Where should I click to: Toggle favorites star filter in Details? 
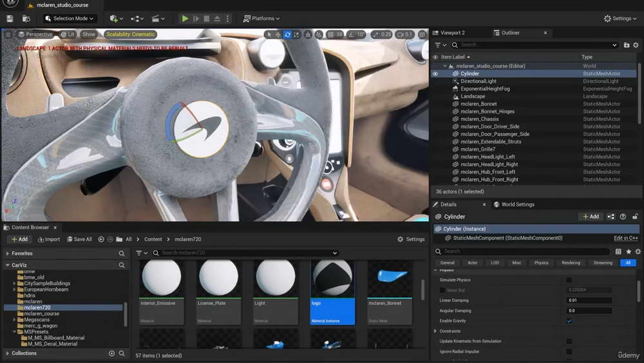click(x=629, y=251)
